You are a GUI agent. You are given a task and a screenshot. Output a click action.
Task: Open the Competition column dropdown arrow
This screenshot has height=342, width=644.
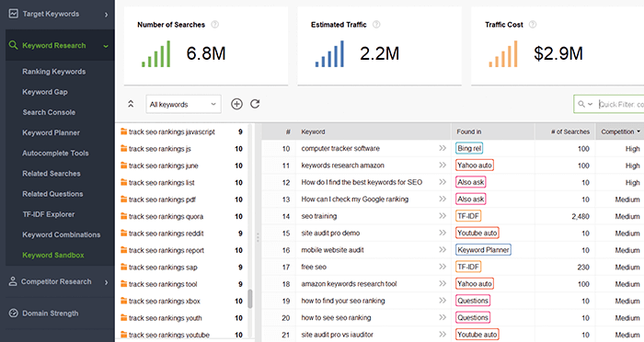click(x=638, y=131)
